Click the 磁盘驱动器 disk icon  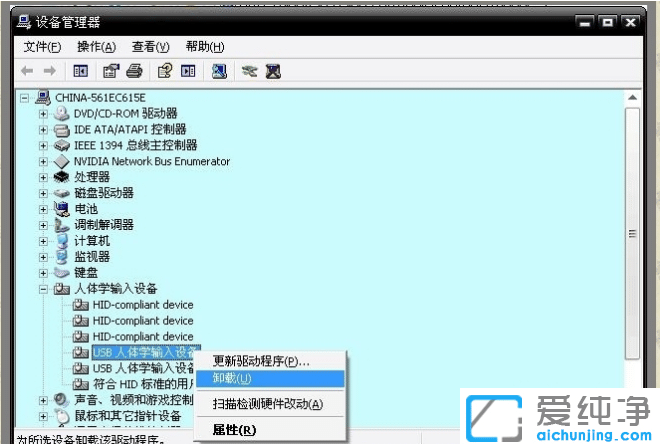(62, 193)
